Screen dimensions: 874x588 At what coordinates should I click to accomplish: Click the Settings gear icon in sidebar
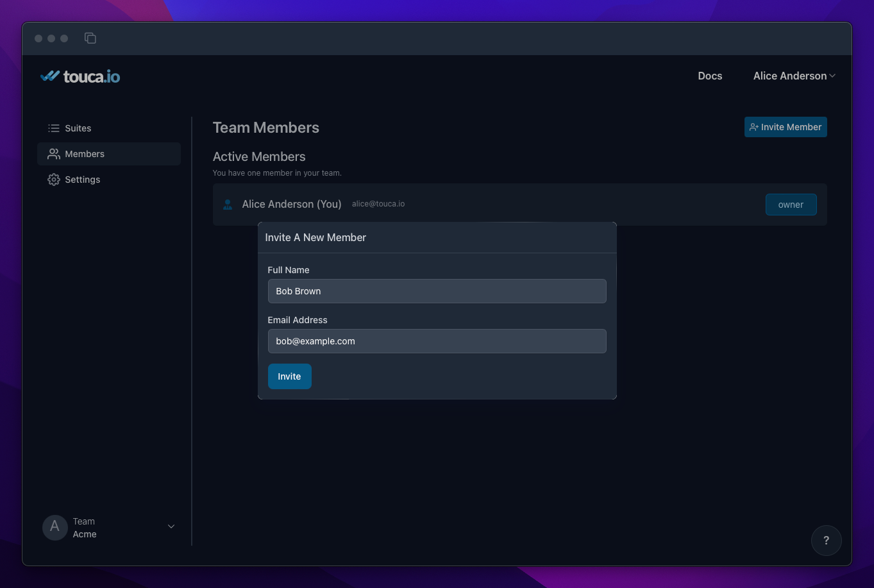[x=54, y=180]
